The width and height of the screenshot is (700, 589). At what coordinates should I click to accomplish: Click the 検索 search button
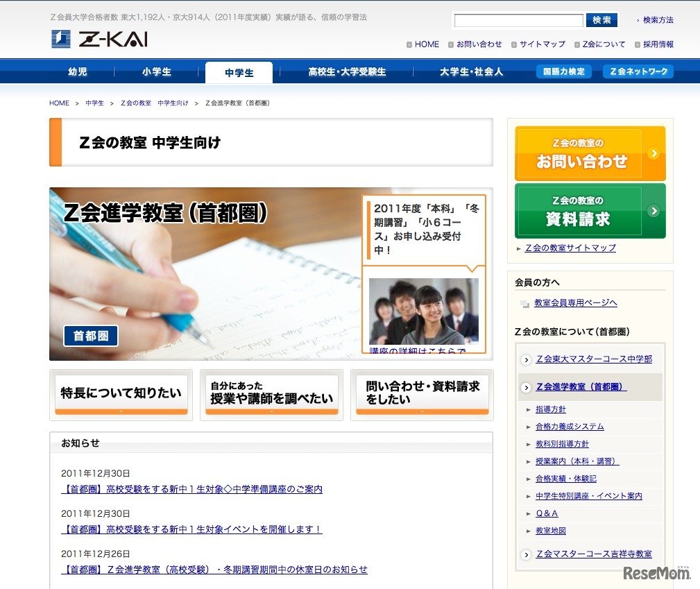601,20
